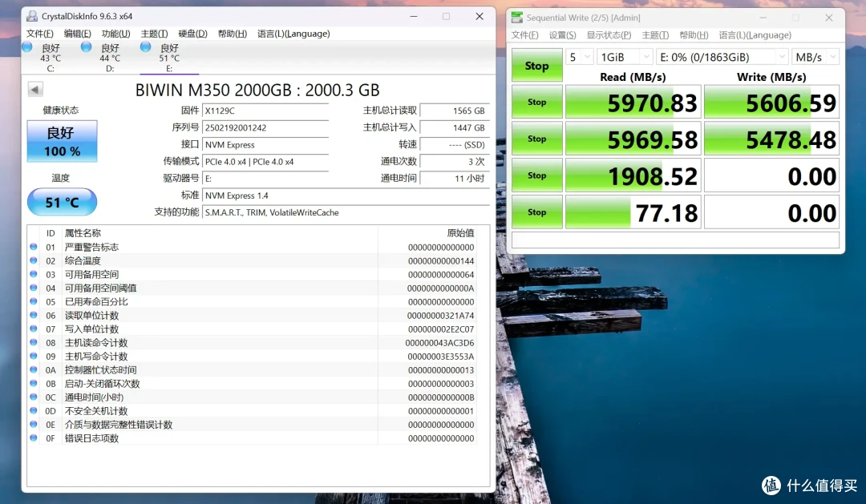This screenshot has height=504, width=866.
Task: Click status dot of attribute 02 综合温度
Action: [34, 260]
